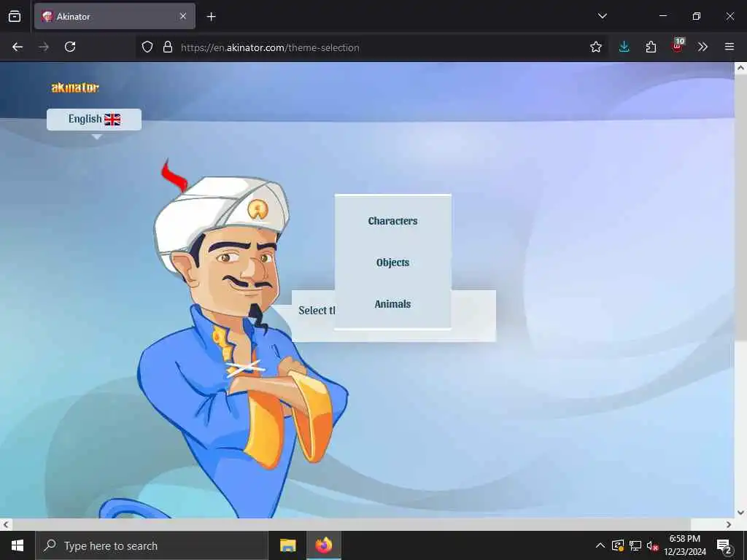Open File Explorer from taskbar
The width and height of the screenshot is (747, 560).
287,545
